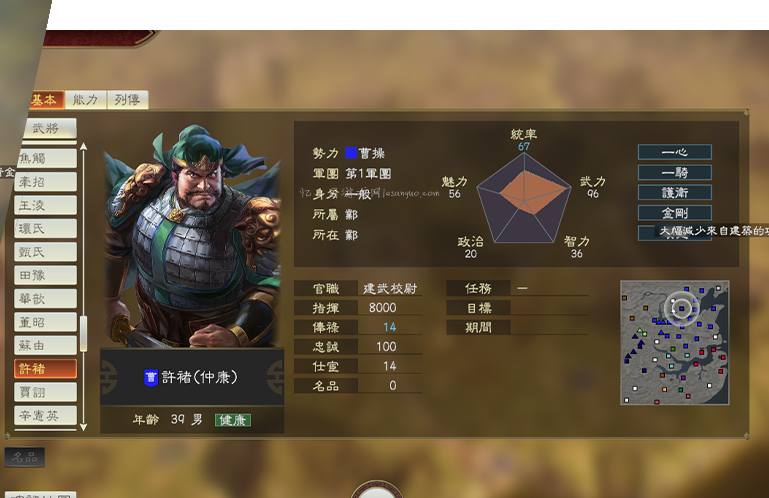Click the pentagon ability radar chart

tap(524, 198)
